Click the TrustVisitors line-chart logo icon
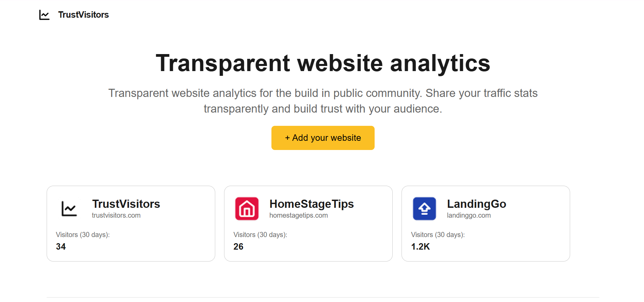Viewport: 644px width, 302px height. tap(44, 15)
